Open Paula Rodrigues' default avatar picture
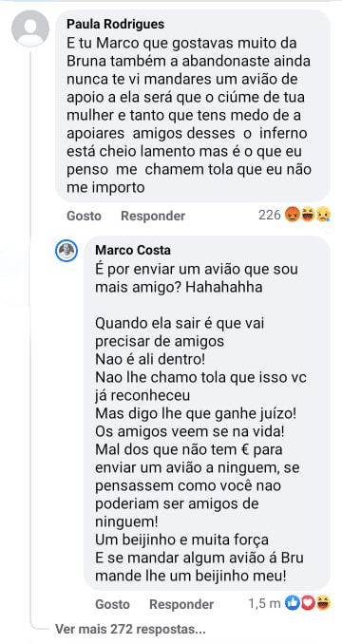Image resolution: width=342 pixels, height=644 pixels. point(30,28)
